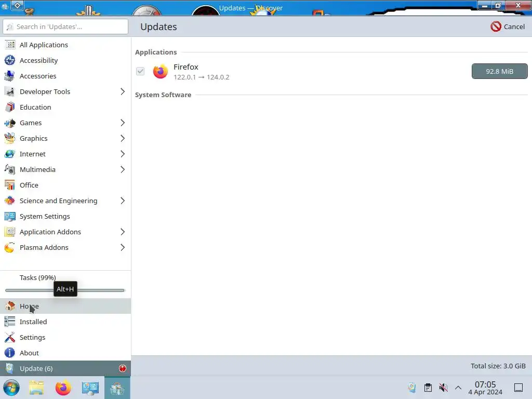Expand Graphics subcategories chevron
532x399 pixels.
pyautogui.click(x=123, y=138)
